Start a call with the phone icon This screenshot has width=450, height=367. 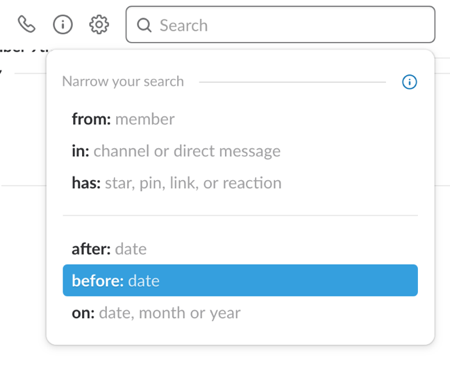(x=27, y=24)
